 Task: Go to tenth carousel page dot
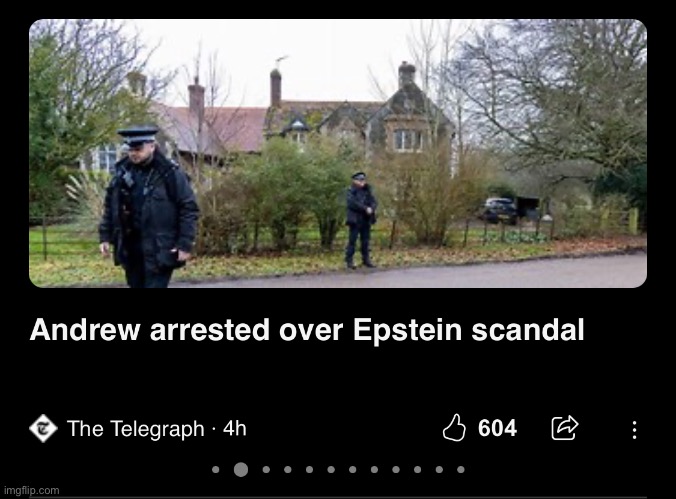coord(417,470)
